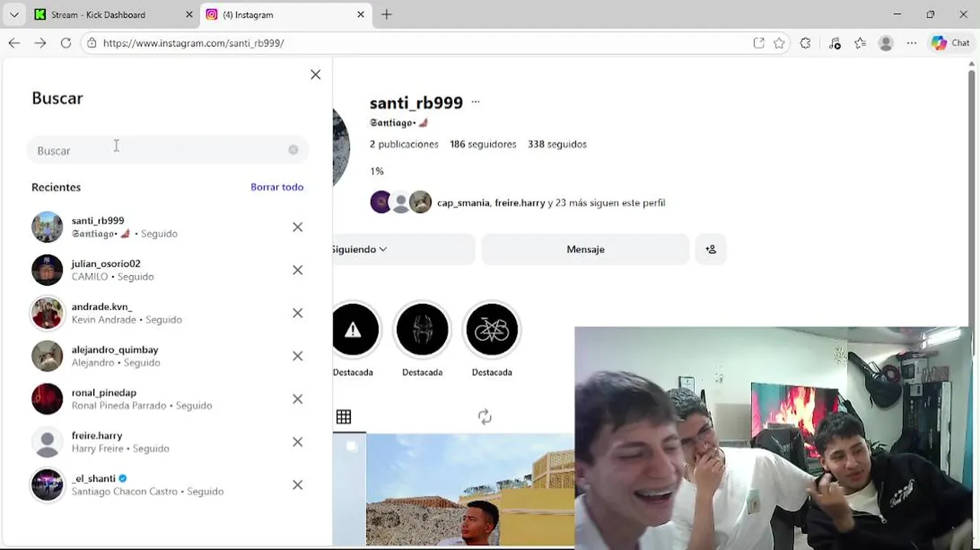The width and height of the screenshot is (980, 550).
Task: Open the 338 seguidos list
Action: [x=557, y=144]
